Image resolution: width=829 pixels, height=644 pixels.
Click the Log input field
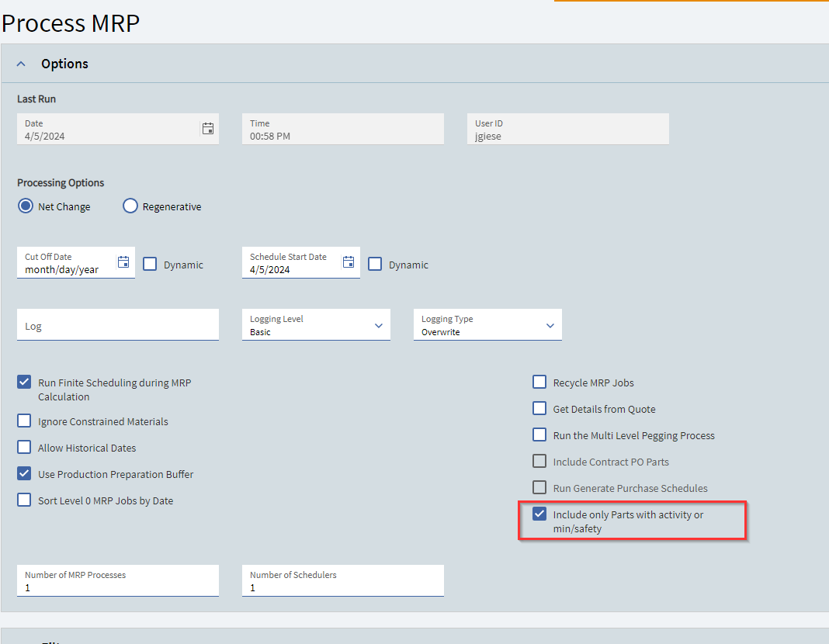click(118, 325)
